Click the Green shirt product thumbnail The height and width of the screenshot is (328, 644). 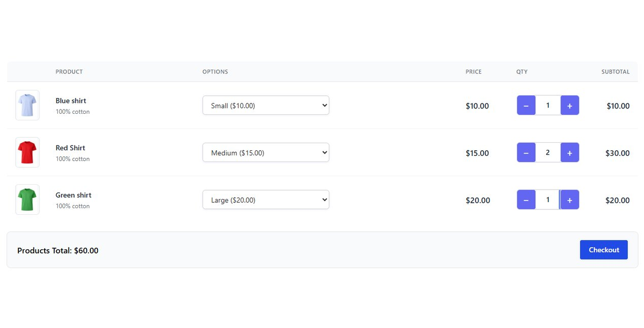(27, 200)
